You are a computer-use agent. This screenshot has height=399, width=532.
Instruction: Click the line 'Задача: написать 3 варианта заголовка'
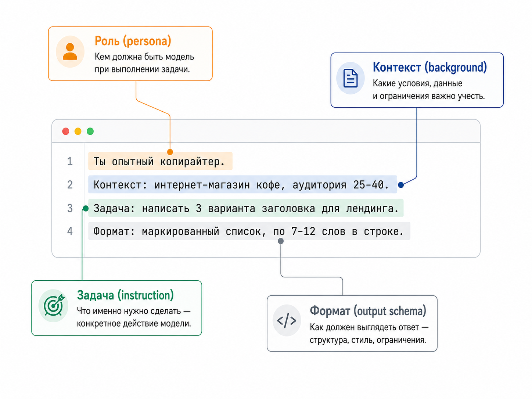pos(246,208)
